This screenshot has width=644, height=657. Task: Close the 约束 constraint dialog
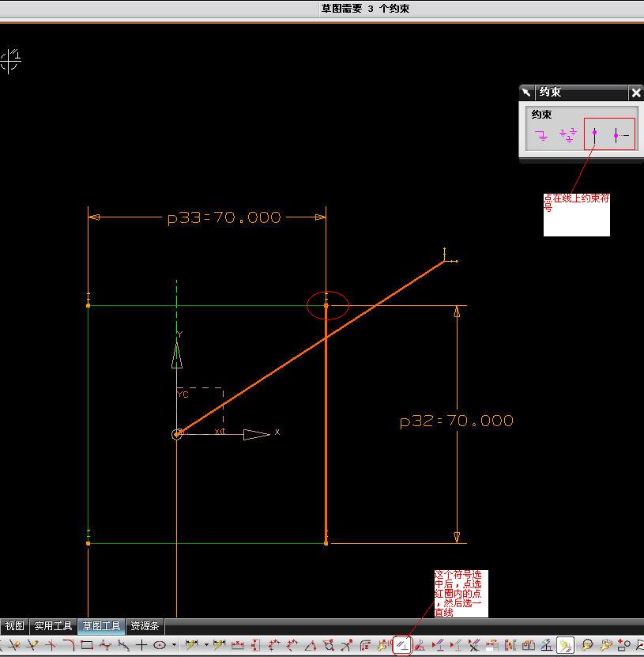point(636,93)
